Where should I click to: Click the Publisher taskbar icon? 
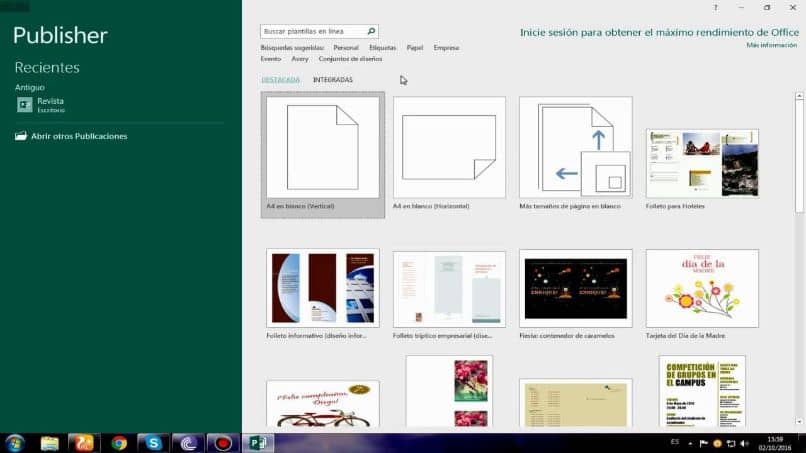(x=258, y=443)
